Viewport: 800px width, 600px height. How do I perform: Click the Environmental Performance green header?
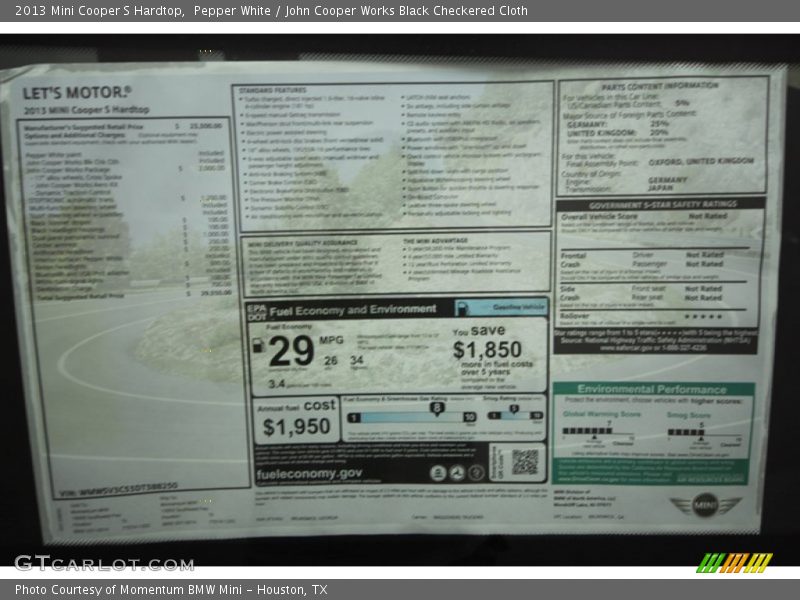(x=651, y=389)
